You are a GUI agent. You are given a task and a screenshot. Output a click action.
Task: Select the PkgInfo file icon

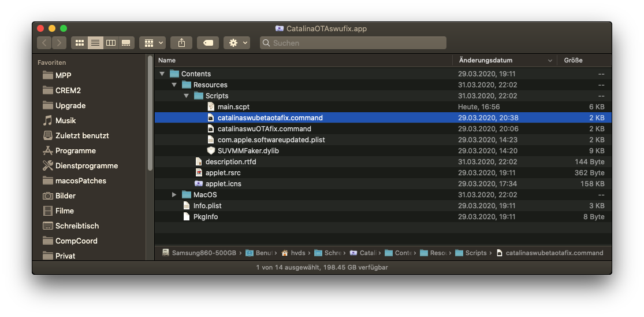coord(187,216)
